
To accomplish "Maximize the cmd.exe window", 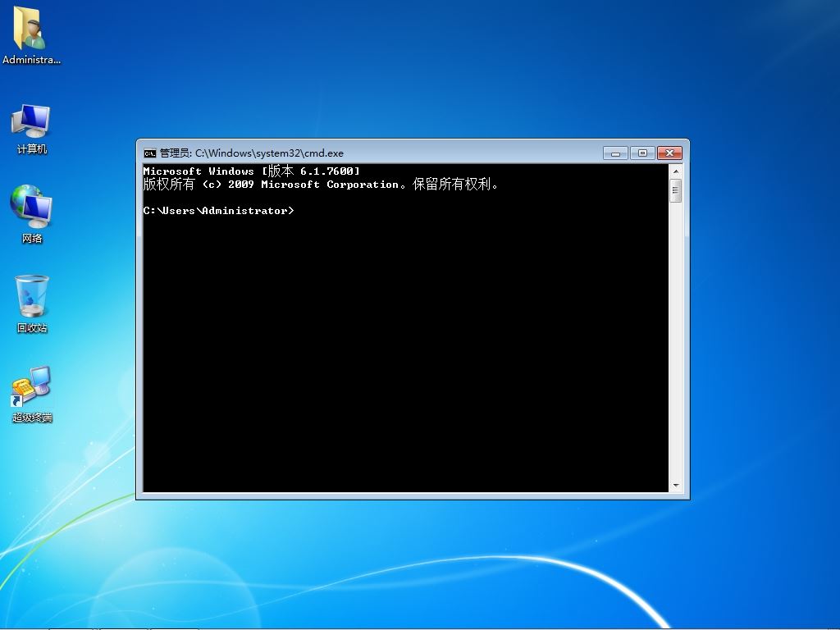I will coord(642,153).
